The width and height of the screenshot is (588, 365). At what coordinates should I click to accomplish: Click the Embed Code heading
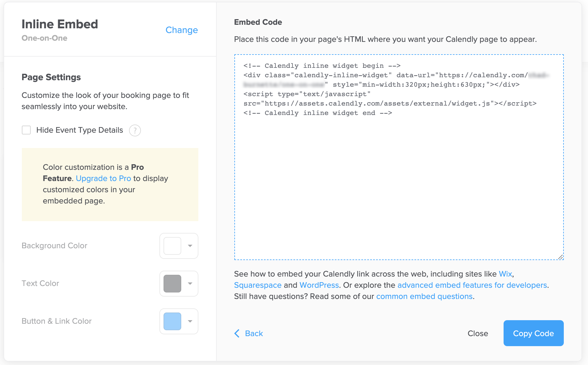tap(258, 22)
